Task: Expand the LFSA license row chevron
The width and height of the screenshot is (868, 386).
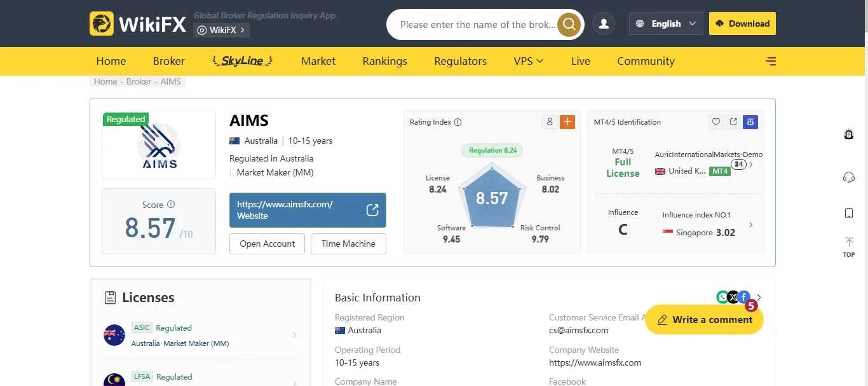Action: pyautogui.click(x=294, y=383)
